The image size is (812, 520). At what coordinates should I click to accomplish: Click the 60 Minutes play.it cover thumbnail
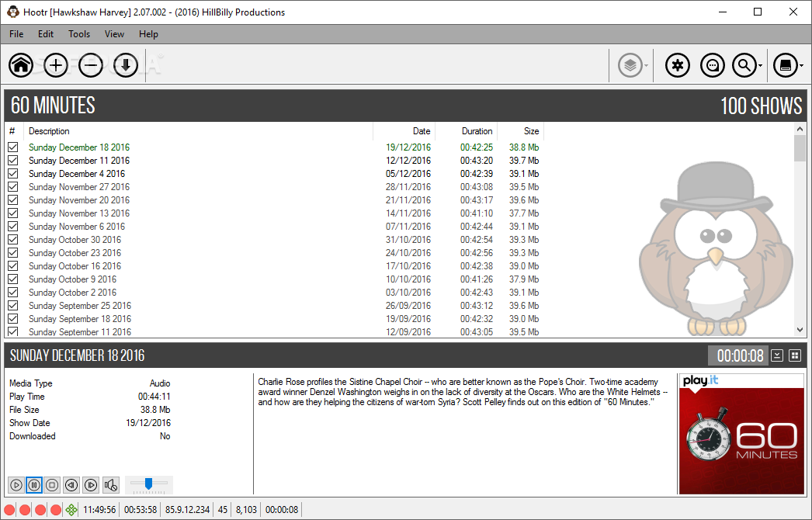coord(741,434)
